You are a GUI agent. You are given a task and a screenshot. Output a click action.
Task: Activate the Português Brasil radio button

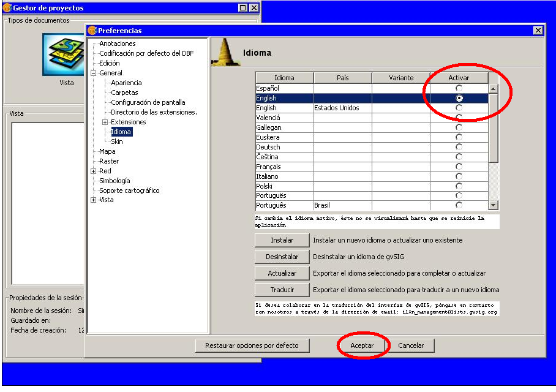pyautogui.click(x=459, y=205)
